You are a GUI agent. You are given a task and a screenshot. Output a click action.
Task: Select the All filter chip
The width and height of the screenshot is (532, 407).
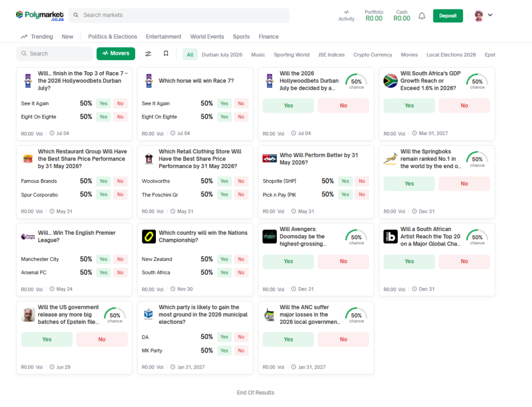pos(190,55)
